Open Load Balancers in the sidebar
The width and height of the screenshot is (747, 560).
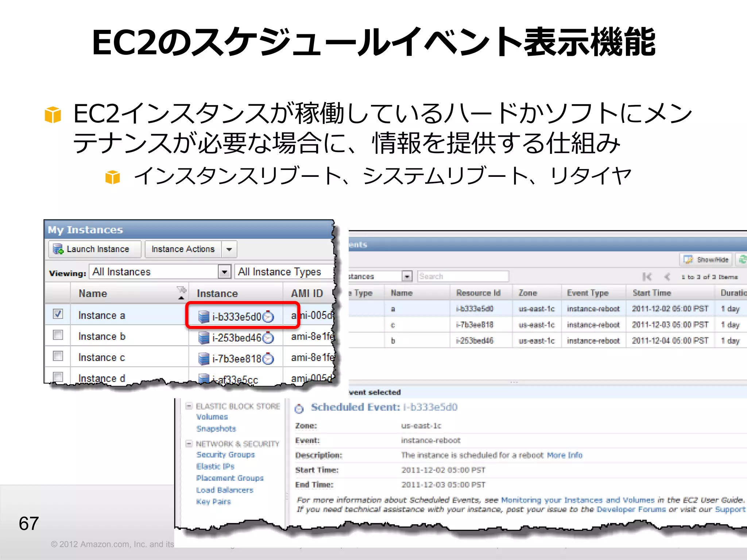pyautogui.click(x=225, y=490)
